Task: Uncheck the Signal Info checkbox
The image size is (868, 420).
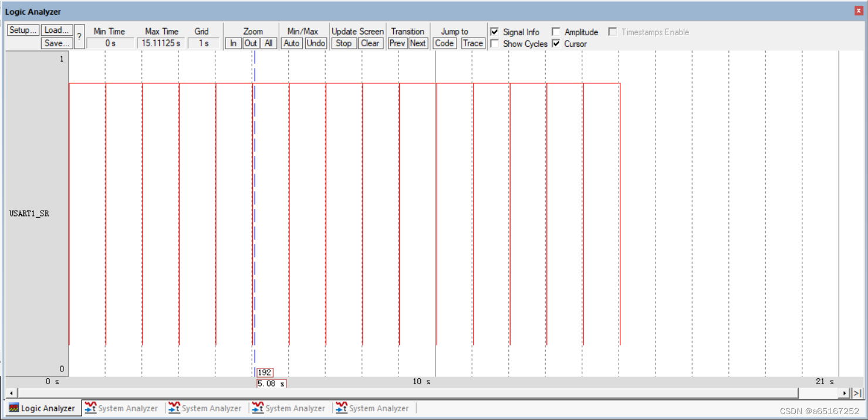Action: pos(495,32)
